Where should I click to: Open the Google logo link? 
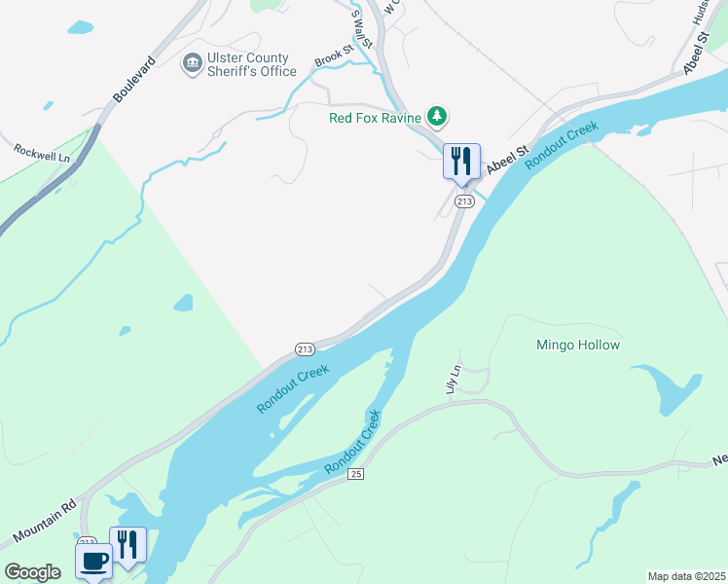click(x=32, y=572)
